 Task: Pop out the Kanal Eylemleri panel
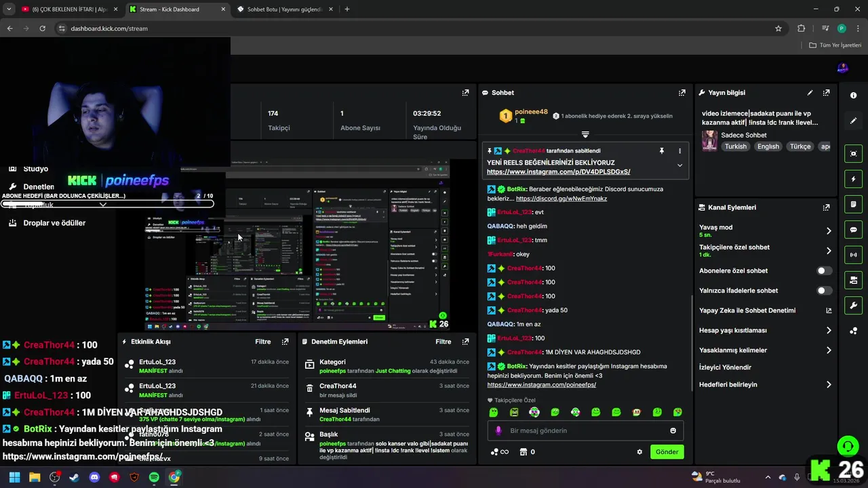coord(826,207)
